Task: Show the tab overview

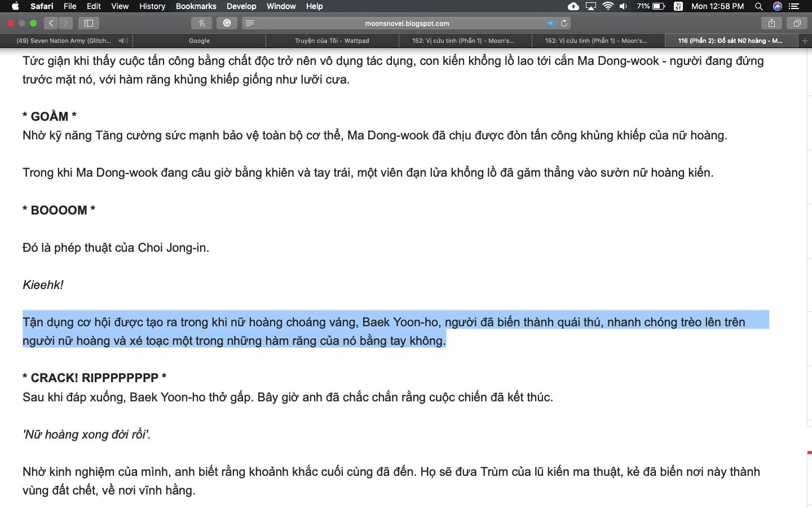Action: 797,23
